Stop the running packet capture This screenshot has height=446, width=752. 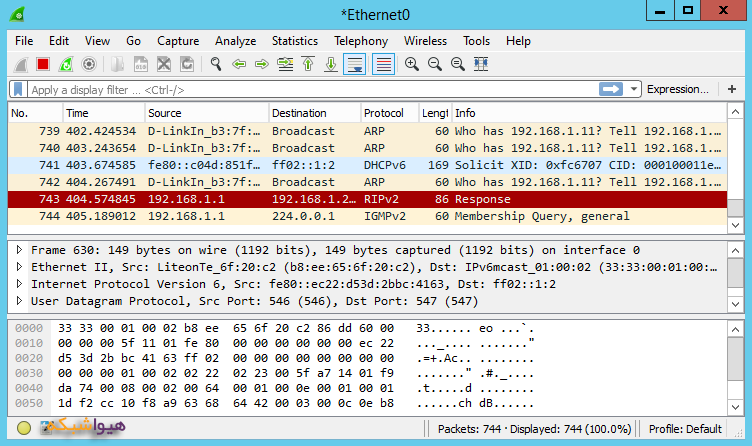[x=43, y=64]
